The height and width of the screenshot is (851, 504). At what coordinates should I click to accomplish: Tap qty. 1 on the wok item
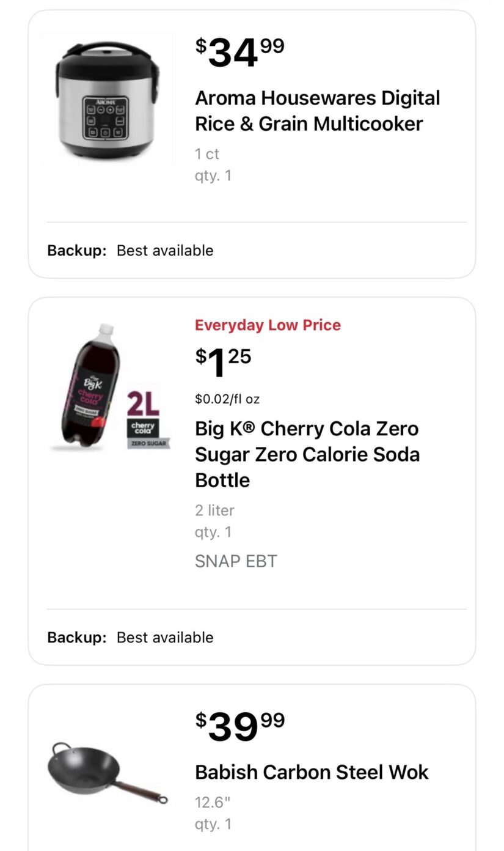click(213, 824)
